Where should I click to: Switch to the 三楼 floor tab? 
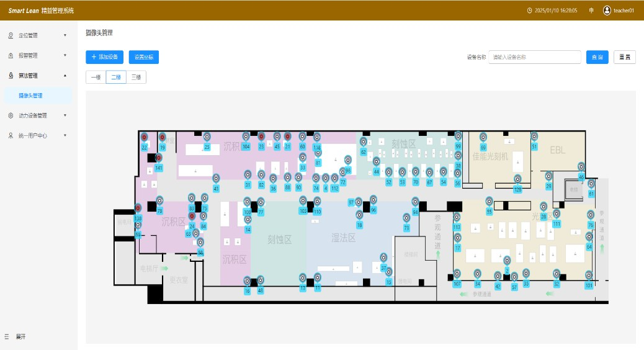[136, 77]
